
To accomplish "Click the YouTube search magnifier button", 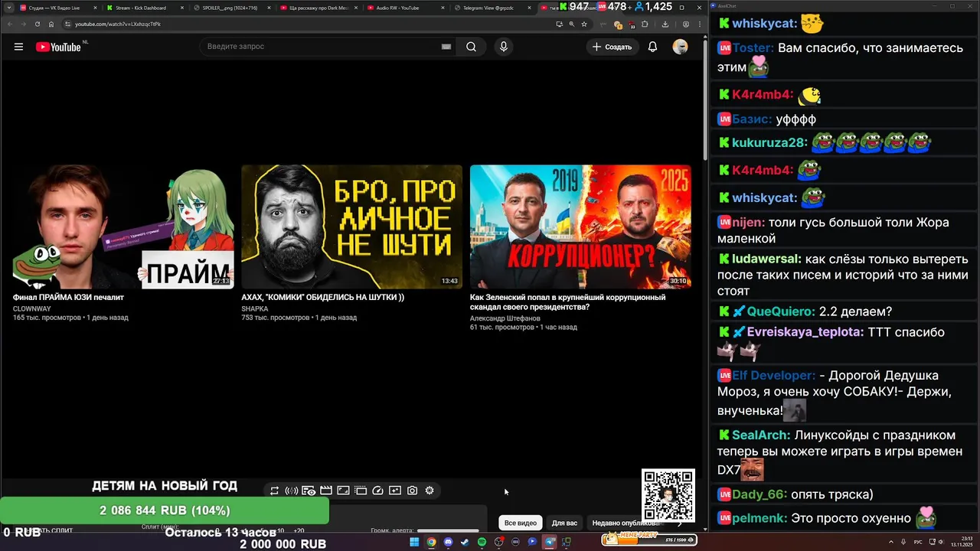I will pos(471,47).
